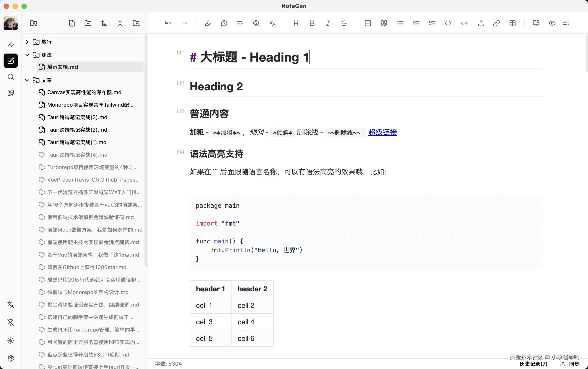Click the new file icon in sidebar
Image resolution: width=588 pixels, height=369 pixels.
pos(72,23)
